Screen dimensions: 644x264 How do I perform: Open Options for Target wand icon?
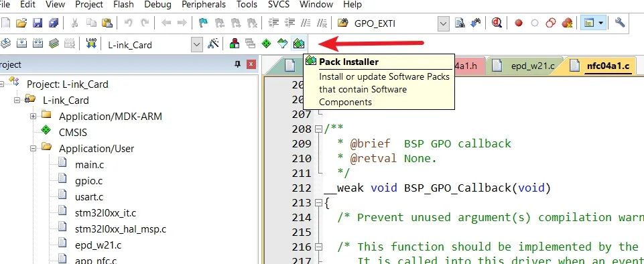(212, 43)
